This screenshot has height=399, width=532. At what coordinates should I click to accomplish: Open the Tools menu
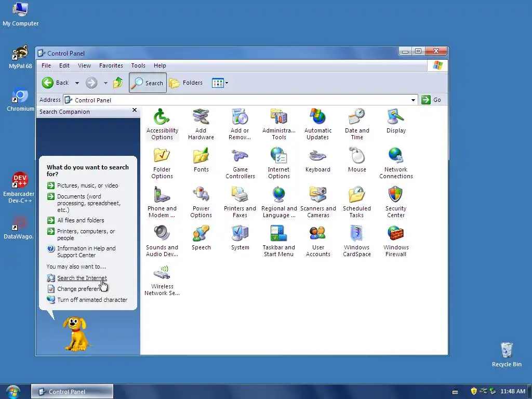[x=138, y=65]
